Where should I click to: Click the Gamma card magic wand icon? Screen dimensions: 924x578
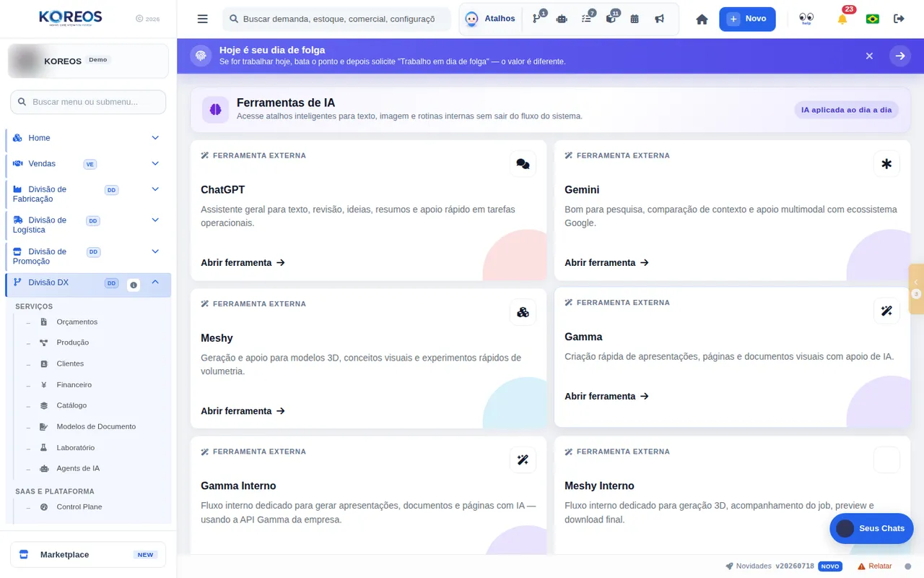[886, 311]
